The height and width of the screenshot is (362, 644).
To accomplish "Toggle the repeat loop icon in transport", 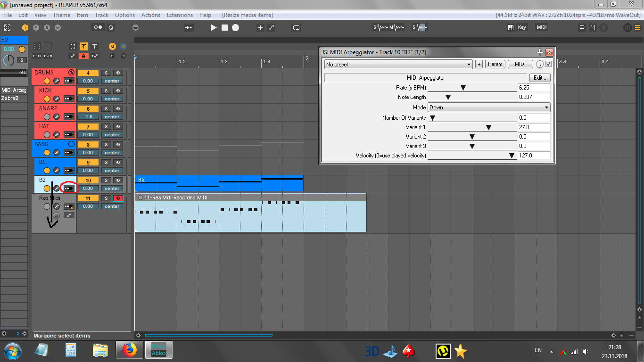I will tap(296, 28).
